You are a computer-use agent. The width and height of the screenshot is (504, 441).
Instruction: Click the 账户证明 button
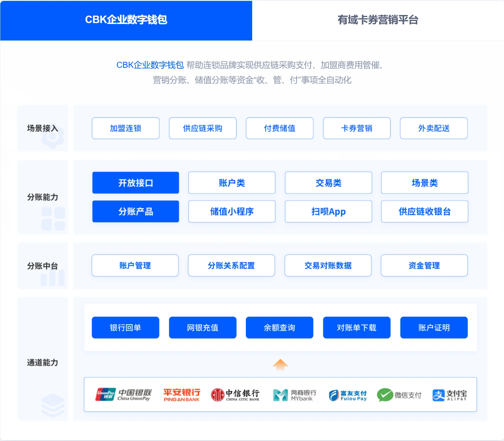(x=434, y=328)
